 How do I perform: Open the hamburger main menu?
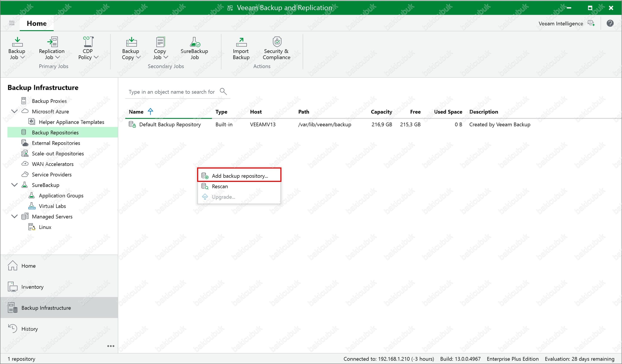(x=12, y=23)
